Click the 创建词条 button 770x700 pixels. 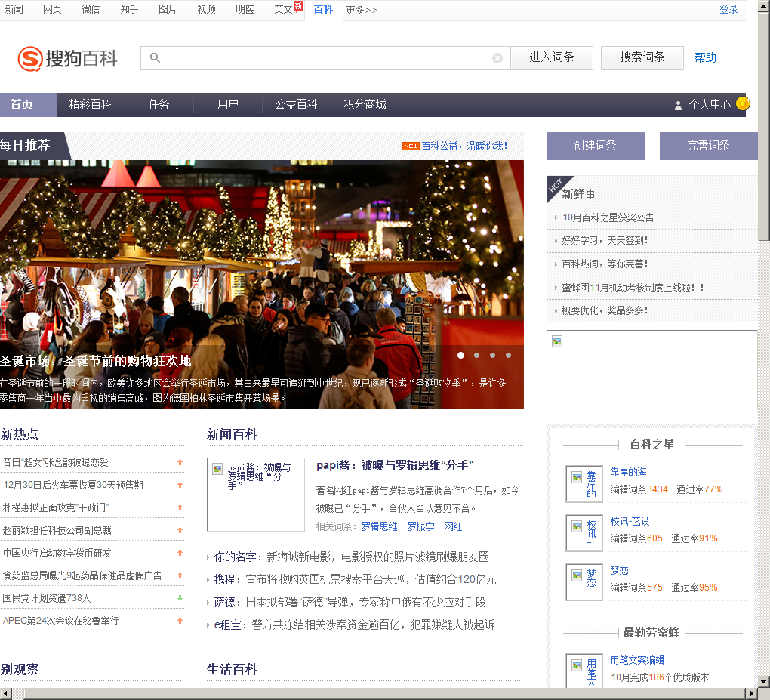click(x=595, y=146)
